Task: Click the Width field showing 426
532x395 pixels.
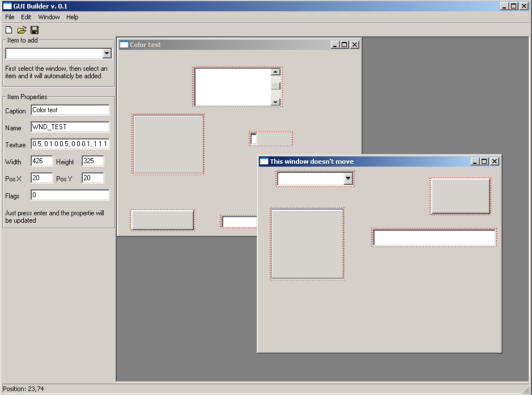Action: pos(42,161)
